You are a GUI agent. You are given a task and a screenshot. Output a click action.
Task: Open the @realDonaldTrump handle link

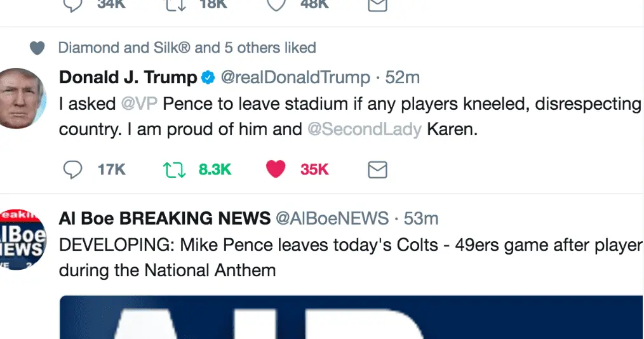295,77
